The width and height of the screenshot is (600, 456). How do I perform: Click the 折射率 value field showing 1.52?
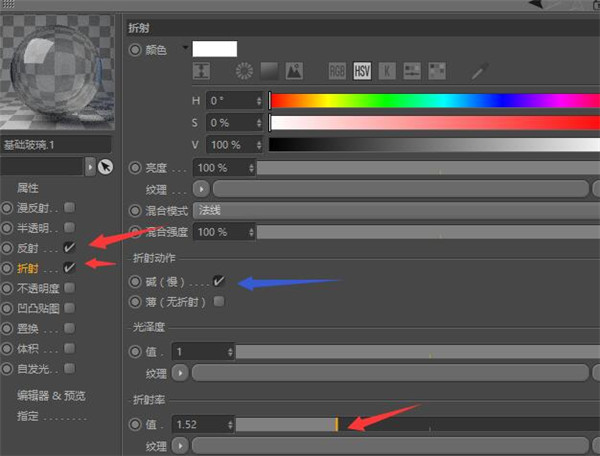(200, 425)
